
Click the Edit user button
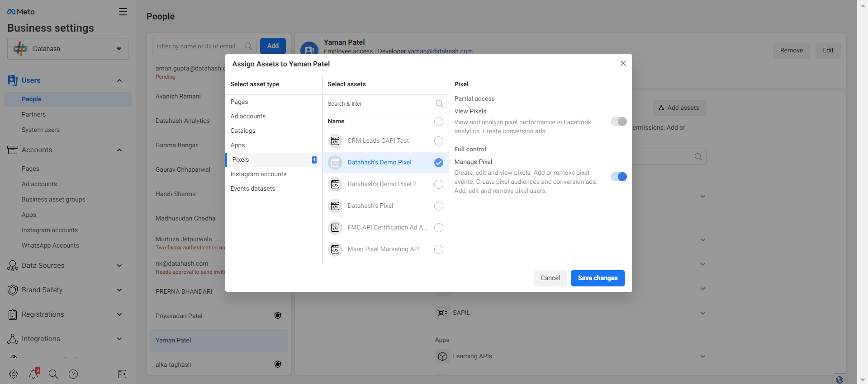(x=828, y=51)
